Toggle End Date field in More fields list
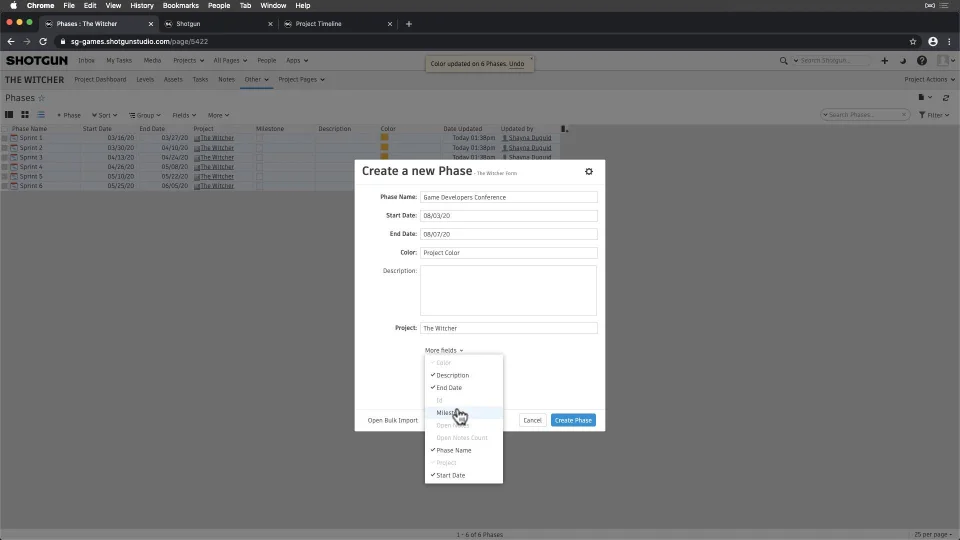This screenshot has height=540, width=960. tap(463, 388)
